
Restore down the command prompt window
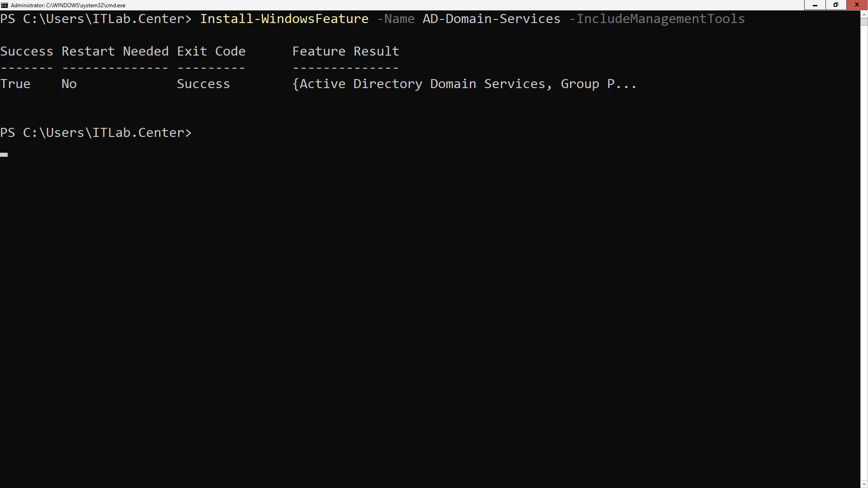pyautogui.click(x=836, y=5)
